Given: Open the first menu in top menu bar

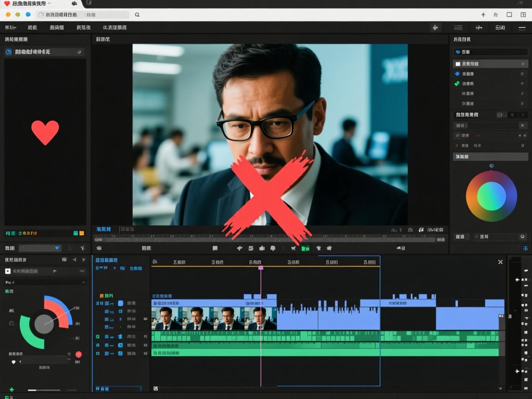Looking at the screenshot, I should pyautogui.click(x=11, y=28).
